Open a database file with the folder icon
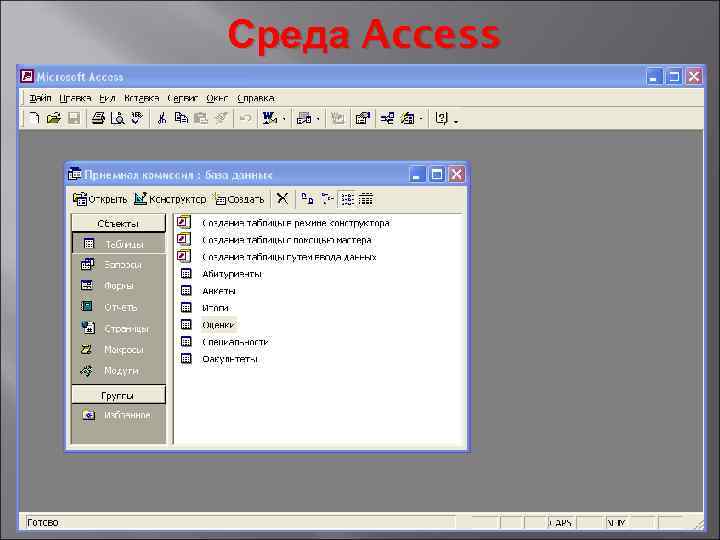The image size is (720, 540). pos(53,118)
